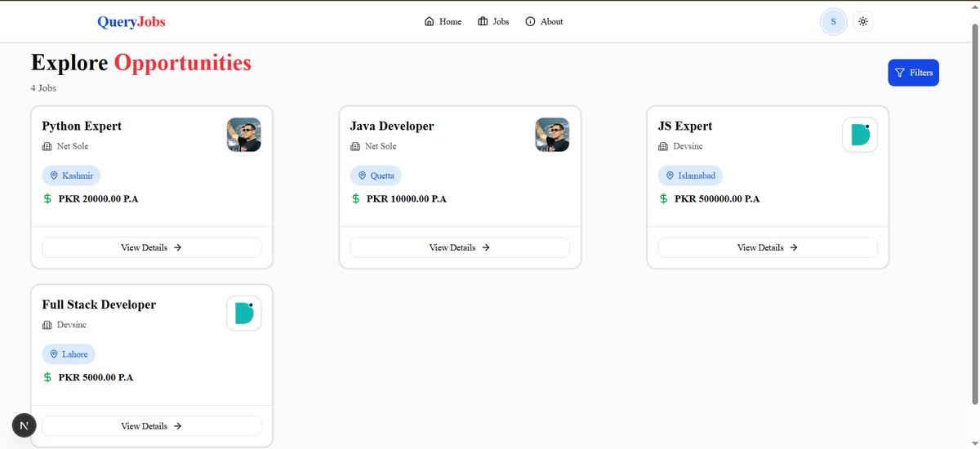This screenshot has height=449, width=980.
Task: Click the briefcase icon beside Jobs
Action: [483, 22]
